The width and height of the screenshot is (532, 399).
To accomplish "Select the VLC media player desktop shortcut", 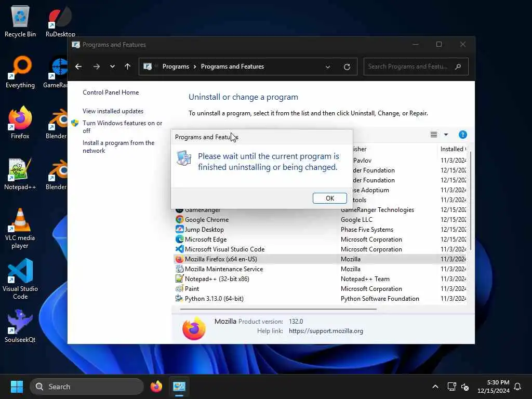I will [20, 229].
